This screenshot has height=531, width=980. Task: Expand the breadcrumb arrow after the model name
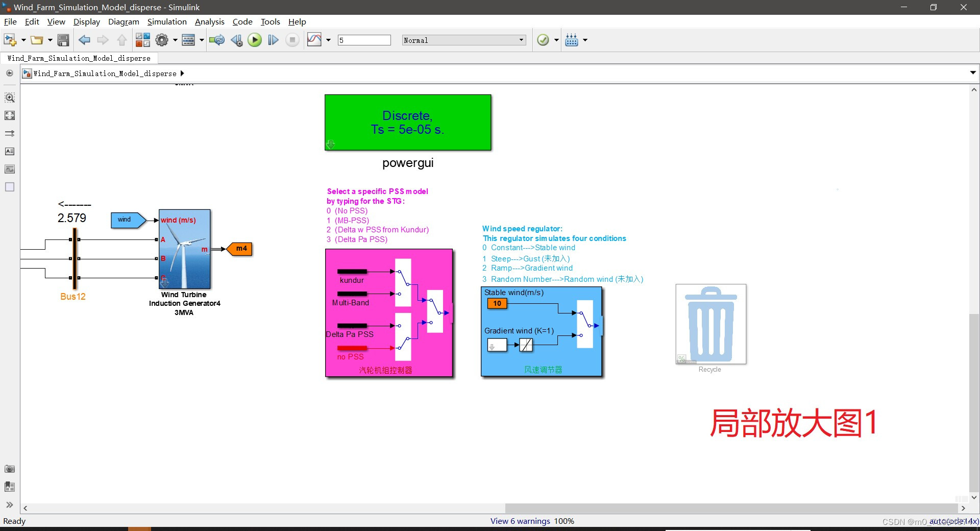coord(183,74)
